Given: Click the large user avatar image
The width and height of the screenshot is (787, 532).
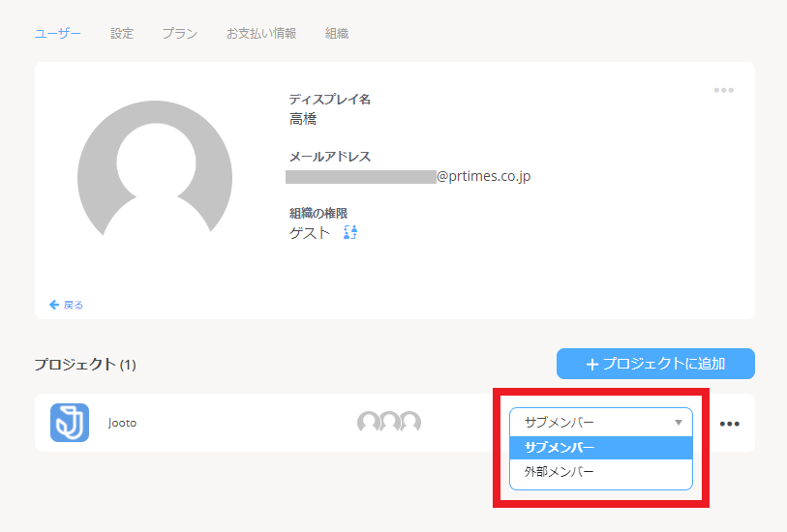Looking at the screenshot, I should [x=155, y=170].
